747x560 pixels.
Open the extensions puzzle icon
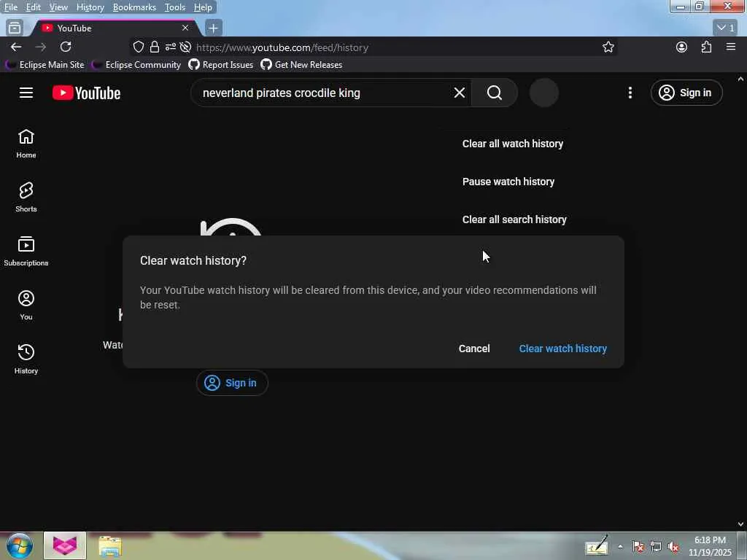click(x=706, y=47)
